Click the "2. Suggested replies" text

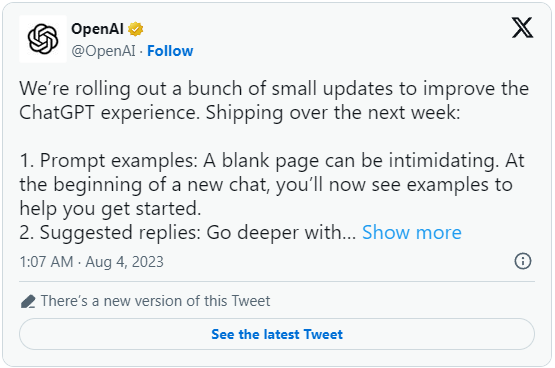point(110,233)
